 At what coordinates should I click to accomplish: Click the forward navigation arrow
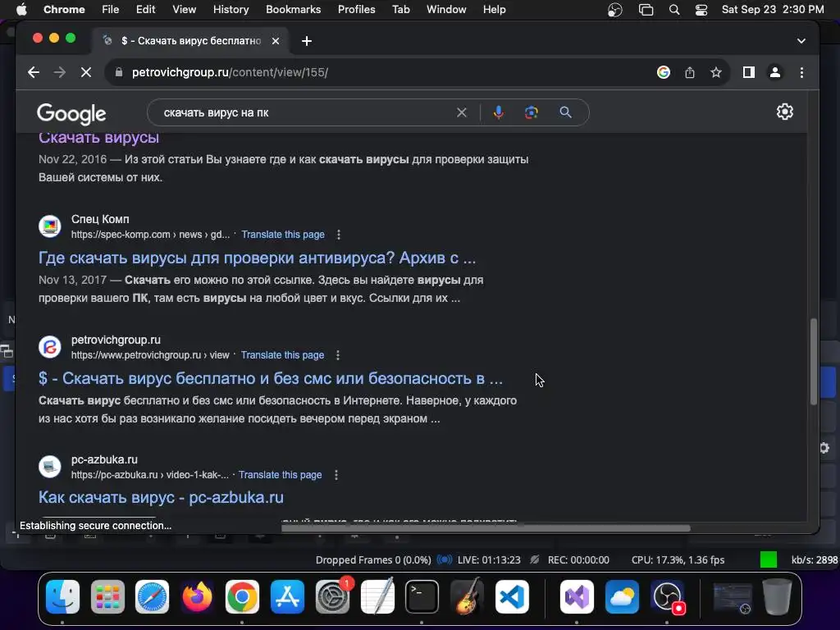[x=59, y=72]
